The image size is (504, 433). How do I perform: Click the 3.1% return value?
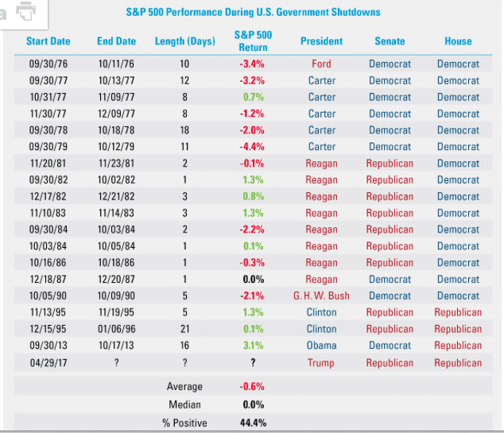coord(253,346)
